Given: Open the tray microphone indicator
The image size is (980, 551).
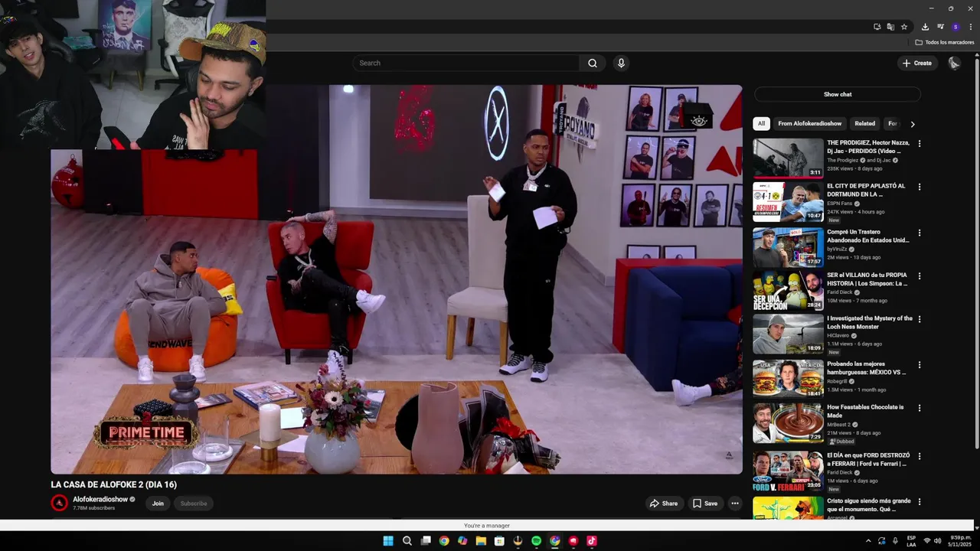Looking at the screenshot, I should [x=895, y=541].
